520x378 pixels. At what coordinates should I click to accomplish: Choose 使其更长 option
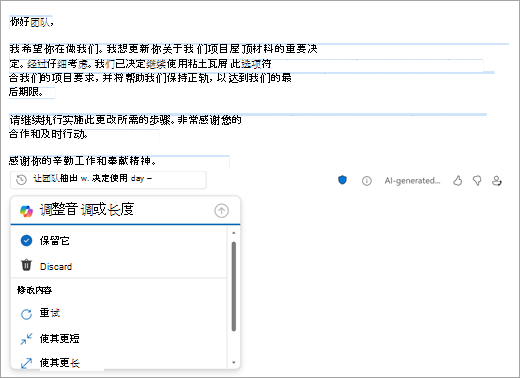(x=119, y=362)
